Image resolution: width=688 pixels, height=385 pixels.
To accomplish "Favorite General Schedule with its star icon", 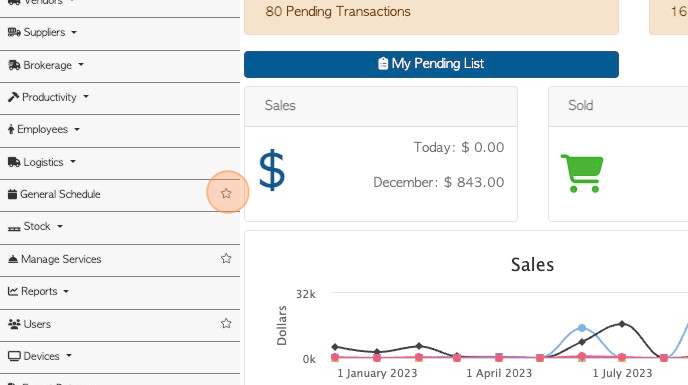I will click(x=226, y=193).
